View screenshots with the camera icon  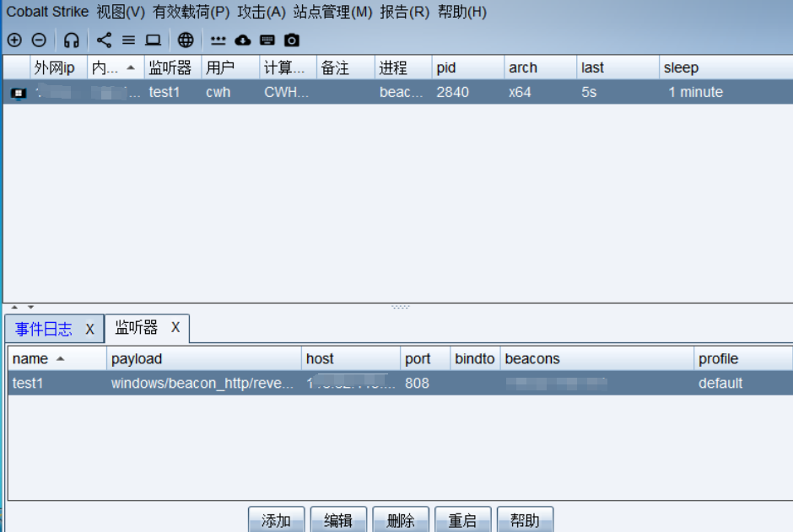[292, 40]
